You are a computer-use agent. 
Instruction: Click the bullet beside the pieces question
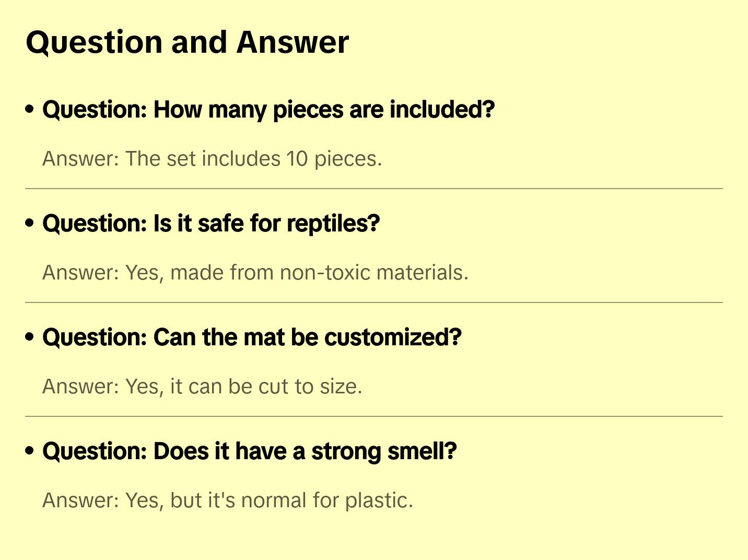pos(30,110)
